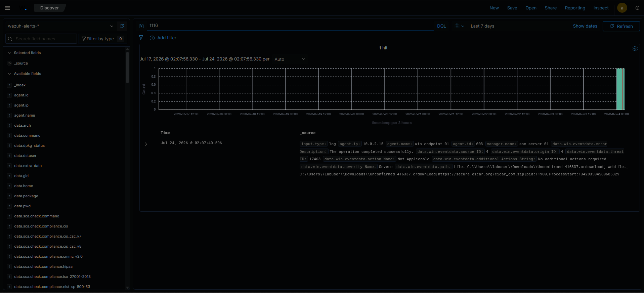The width and height of the screenshot is (644, 293).
Task: Click Share in the top menu
Action: click(551, 8)
